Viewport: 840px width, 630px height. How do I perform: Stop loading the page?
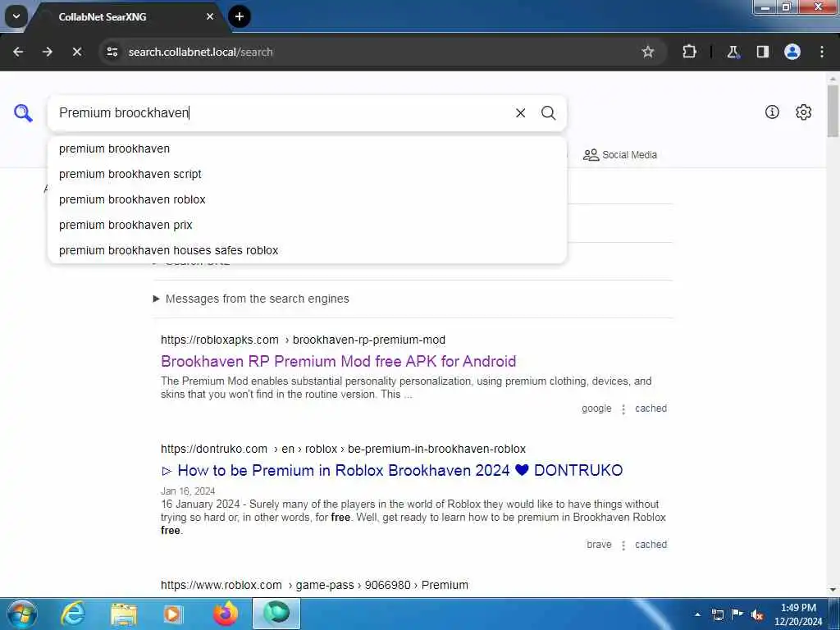(77, 52)
